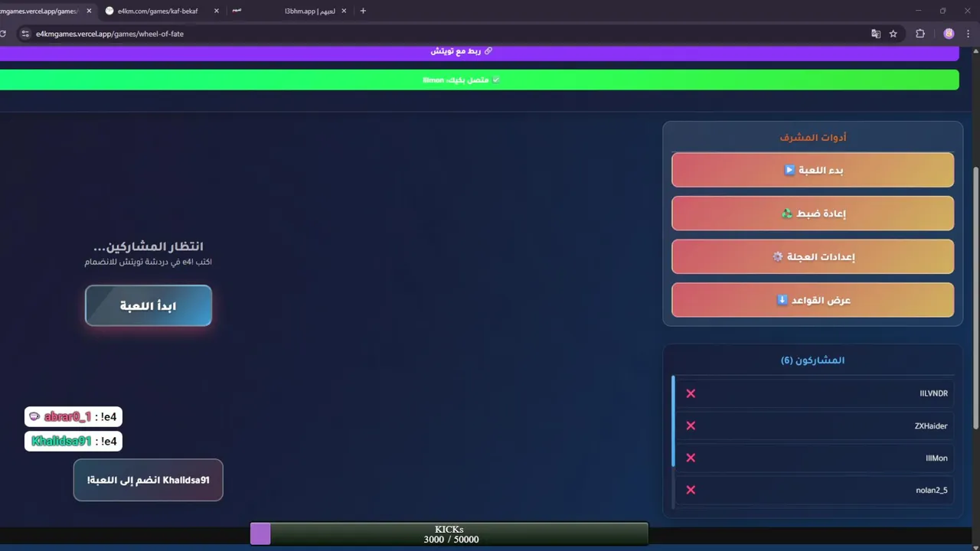Remove participant ZXHaider with the X icon
The height and width of the screenshot is (551, 980).
tap(691, 425)
